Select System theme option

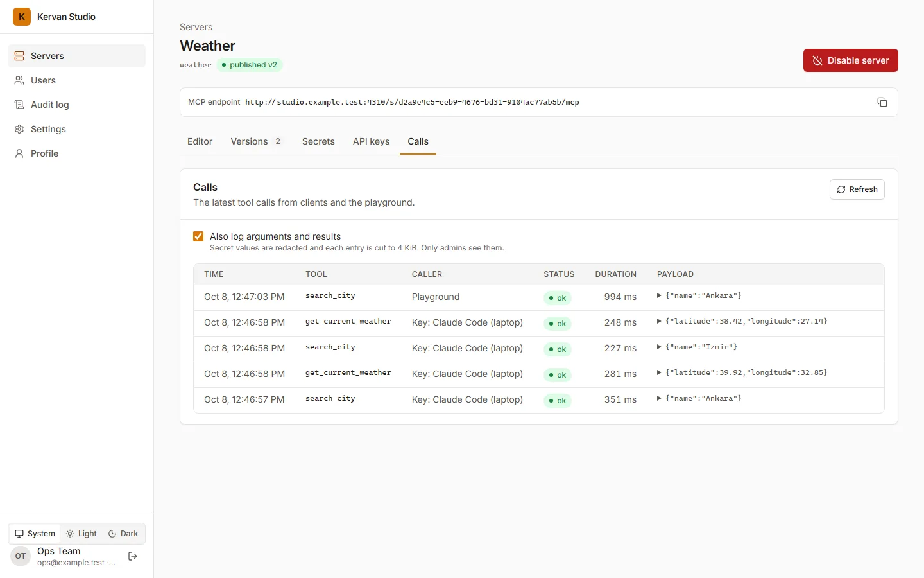tap(35, 534)
